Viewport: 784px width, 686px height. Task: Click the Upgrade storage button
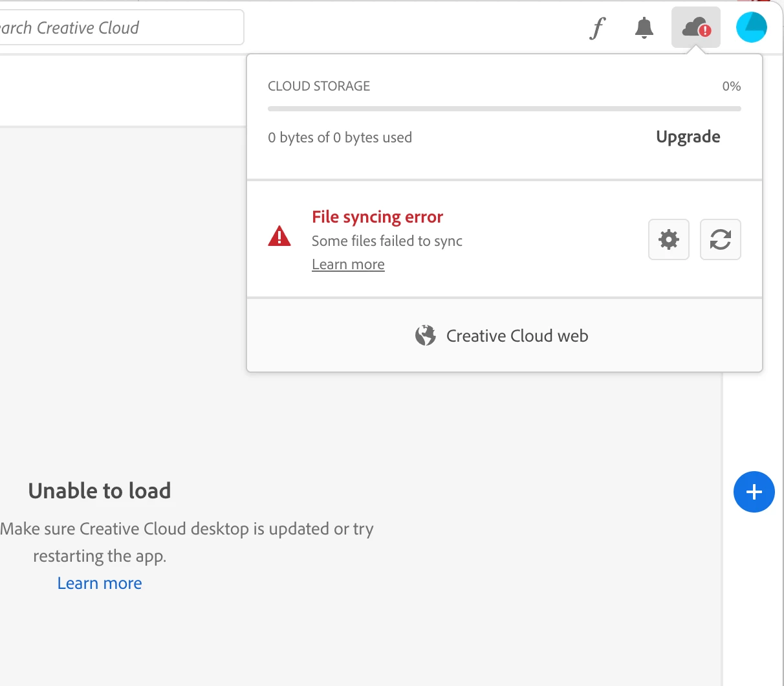pyautogui.click(x=688, y=137)
